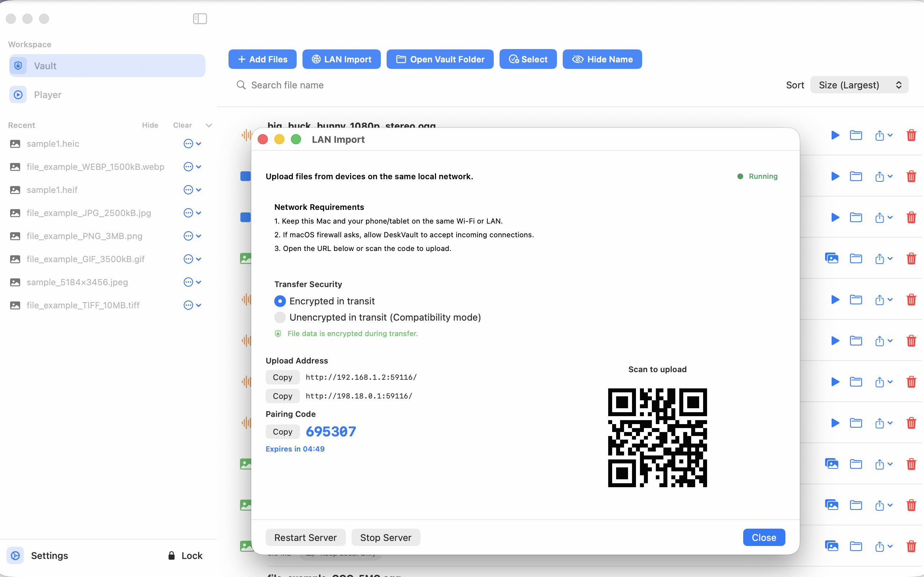924x577 pixels.
Task: Toggle the sidebar panel icon in the titlebar
Action: (200, 18)
